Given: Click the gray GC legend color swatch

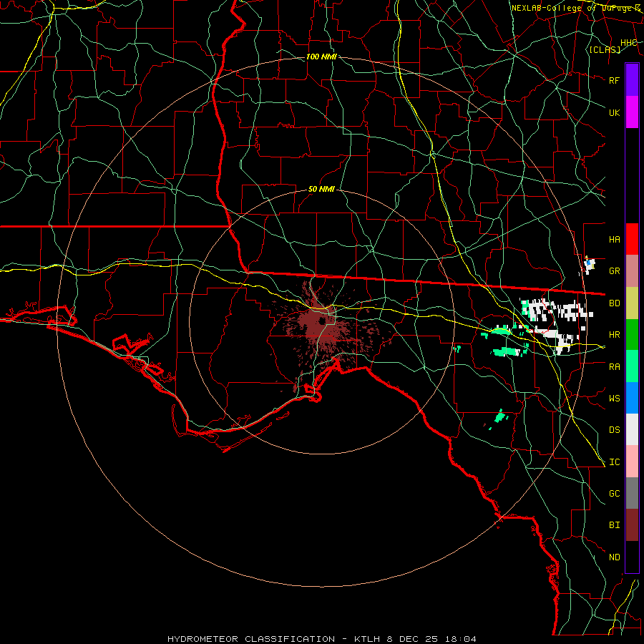Looking at the screenshot, I should pyautogui.click(x=632, y=493).
